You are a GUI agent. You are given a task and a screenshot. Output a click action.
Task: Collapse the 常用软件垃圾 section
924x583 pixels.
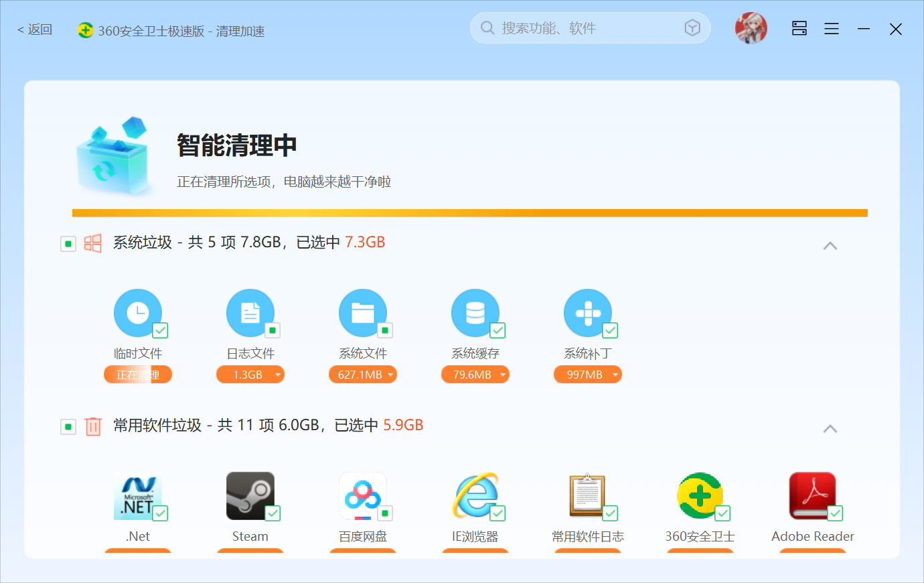click(x=830, y=429)
